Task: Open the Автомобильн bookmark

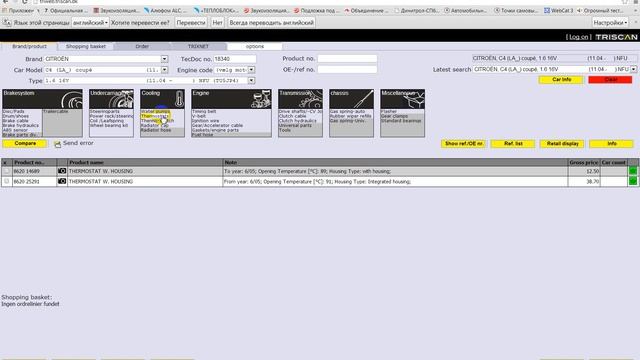Action: (466, 10)
